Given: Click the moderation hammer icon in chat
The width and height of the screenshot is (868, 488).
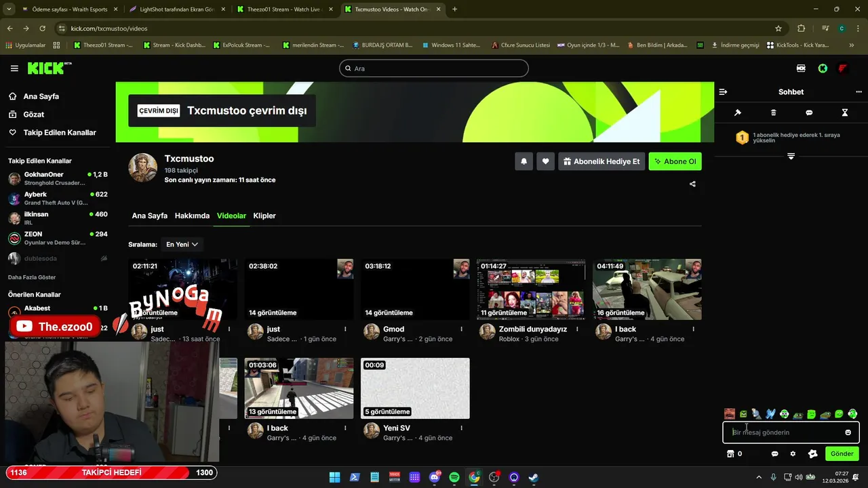Looking at the screenshot, I should click(x=738, y=113).
